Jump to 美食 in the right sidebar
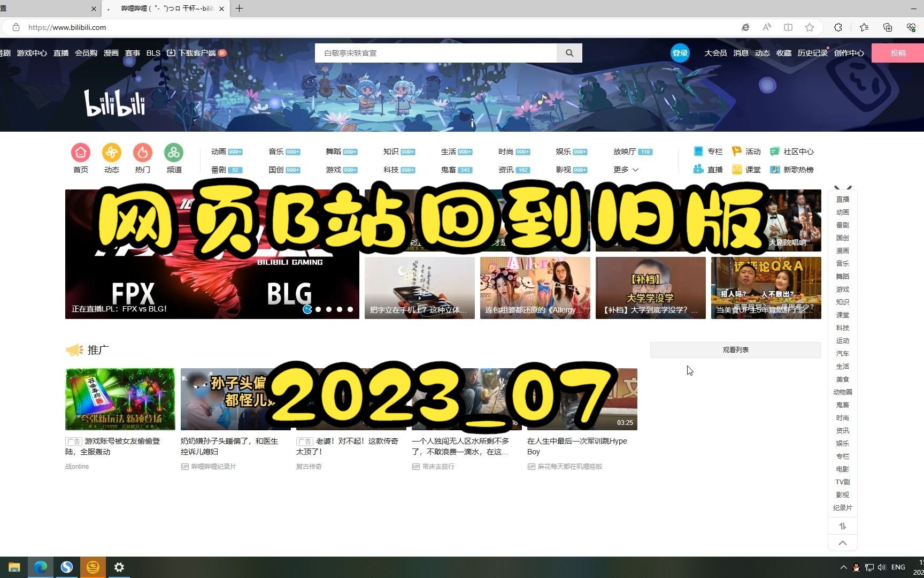This screenshot has height=578, width=924. pos(843,379)
